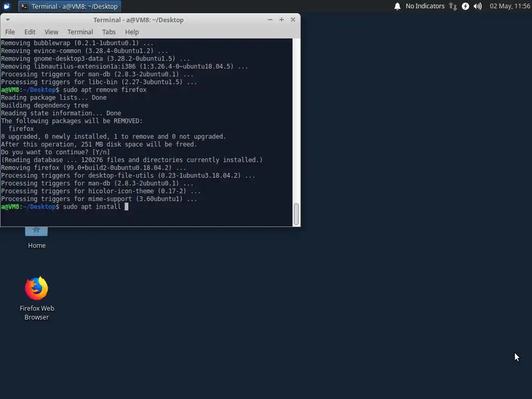Click the 'Removing evince-common' output line
This screenshot has height=399, width=532.
[x=84, y=51]
